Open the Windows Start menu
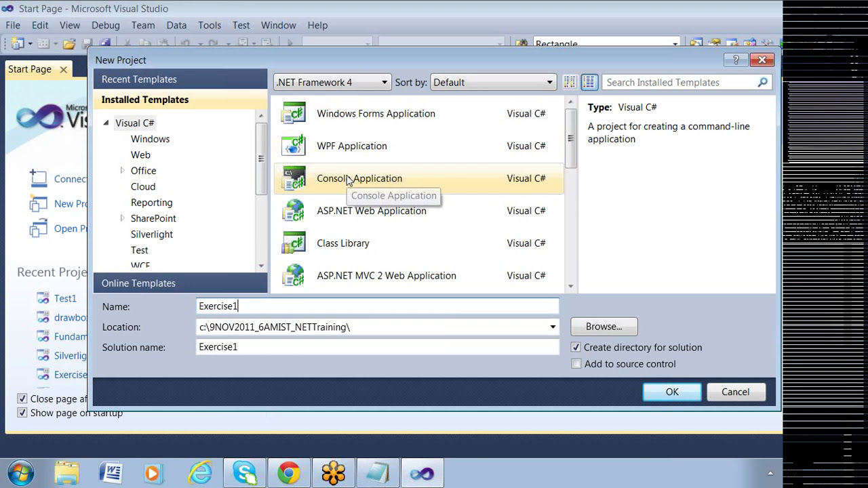Screen dimensions: 868x488 20,472
